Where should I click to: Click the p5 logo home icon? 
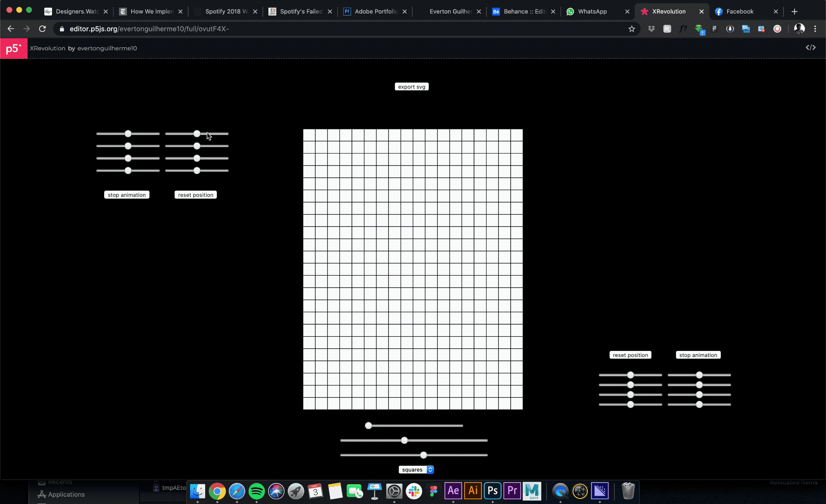click(x=14, y=49)
